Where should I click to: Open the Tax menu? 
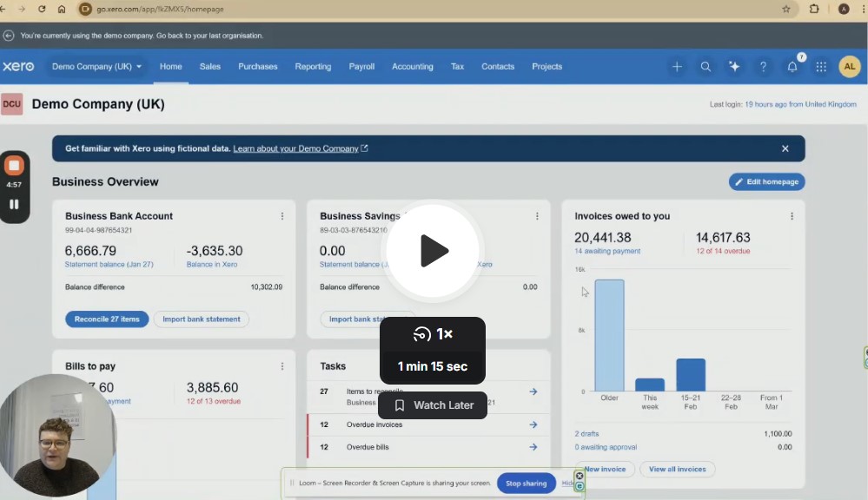pyautogui.click(x=457, y=66)
